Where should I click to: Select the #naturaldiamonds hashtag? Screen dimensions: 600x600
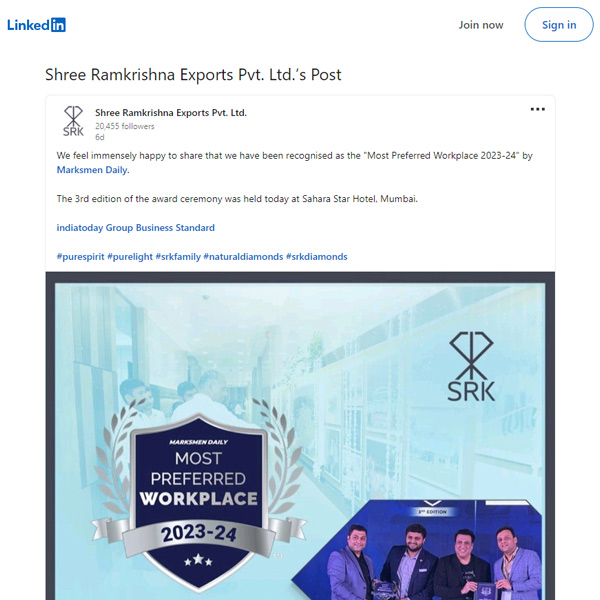pyautogui.click(x=243, y=257)
